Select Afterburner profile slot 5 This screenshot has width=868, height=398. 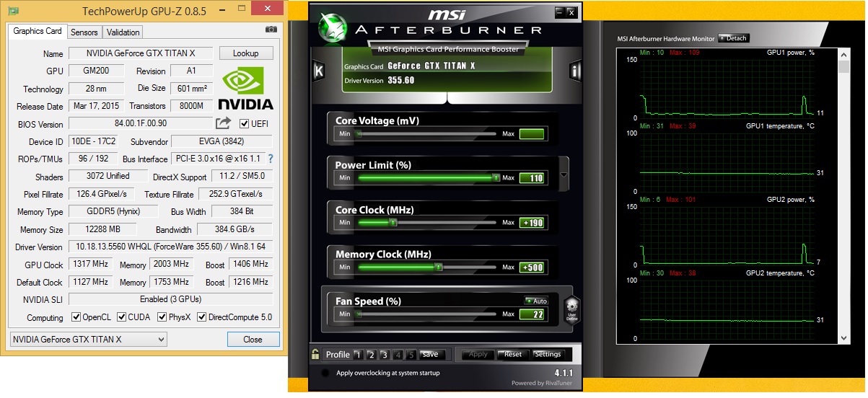click(x=411, y=355)
